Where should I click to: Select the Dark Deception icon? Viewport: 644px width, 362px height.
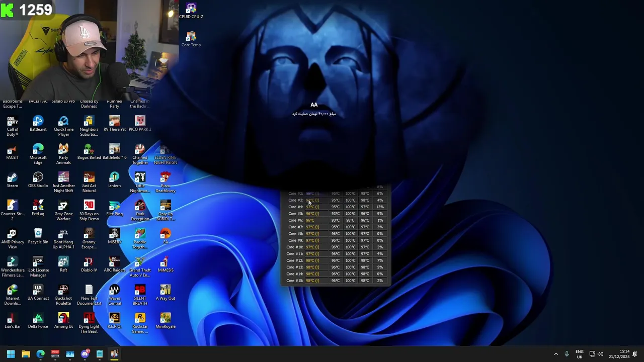(x=140, y=211)
